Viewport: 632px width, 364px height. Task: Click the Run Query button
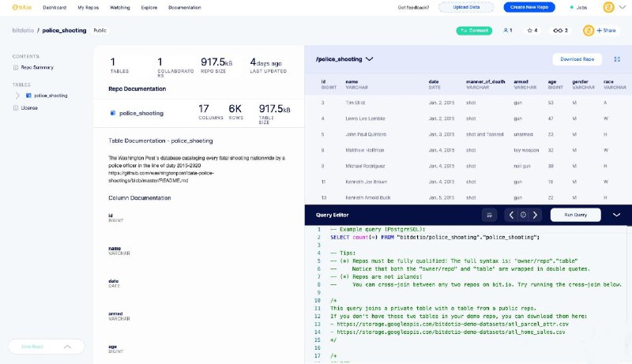pyautogui.click(x=576, y=215)
